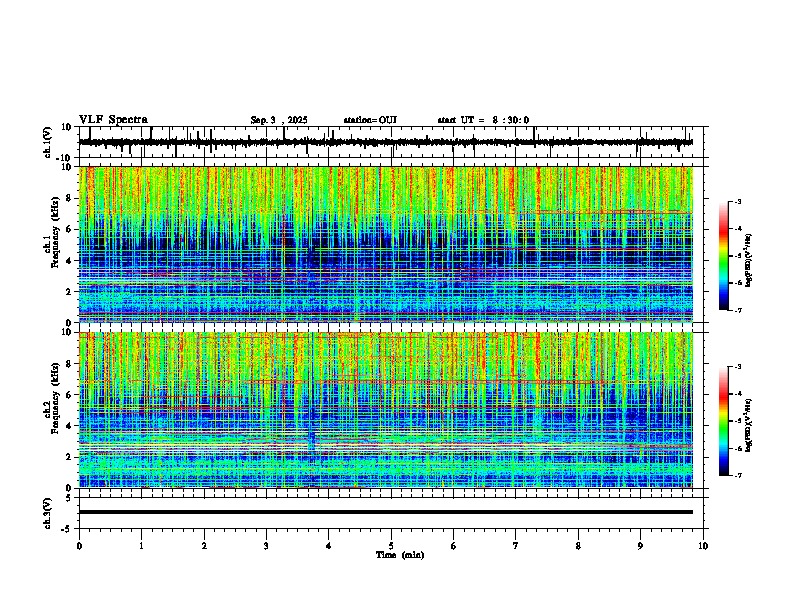The width and height of the screenshot is (792, 612).
Task: Click the time axis tick label "2"
Action: click(x=204, y=546)
